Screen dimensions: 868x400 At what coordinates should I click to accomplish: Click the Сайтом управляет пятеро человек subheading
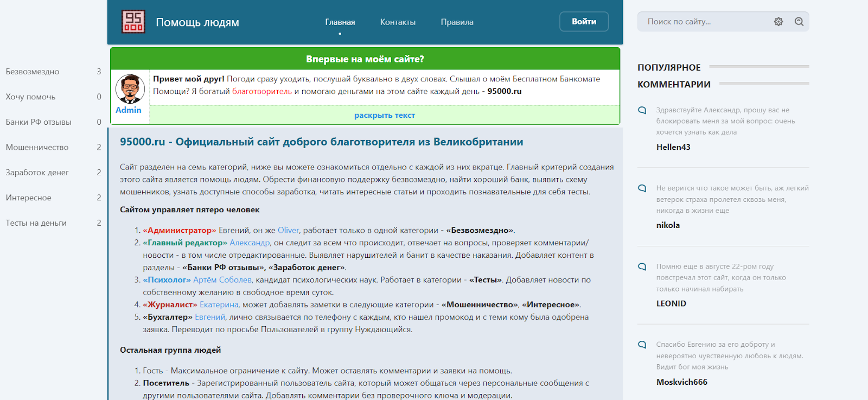pos(190,209)
